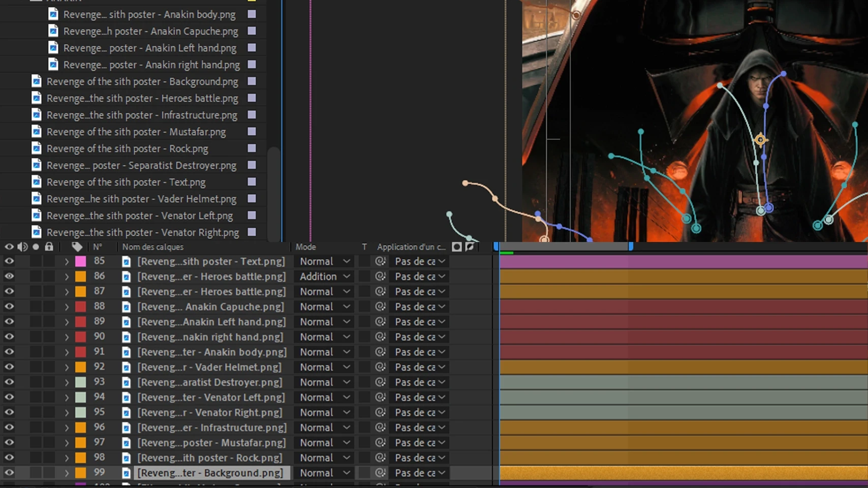Select Infrastructure.png in project panel
This screenshot has height=488, width=868.
142,115
